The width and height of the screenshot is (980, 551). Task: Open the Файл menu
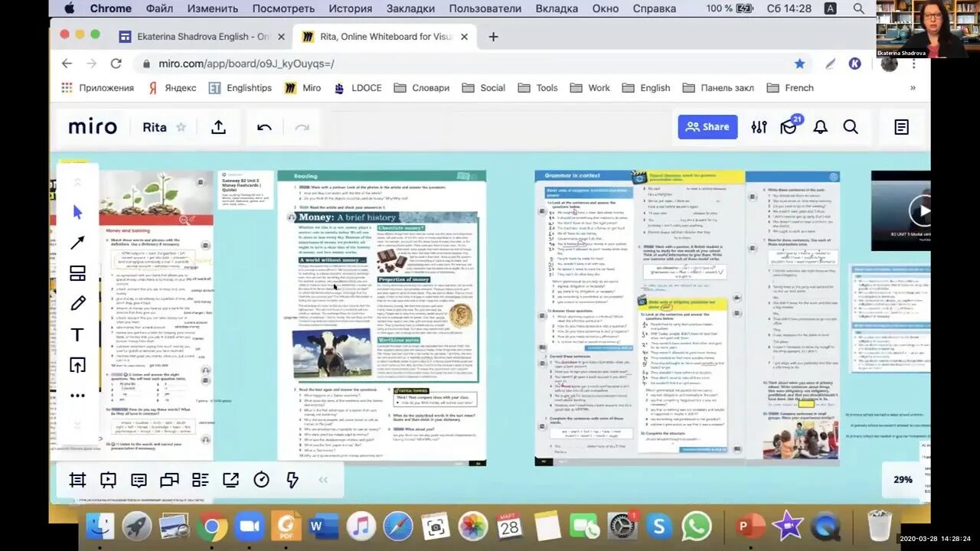(159, 8)
